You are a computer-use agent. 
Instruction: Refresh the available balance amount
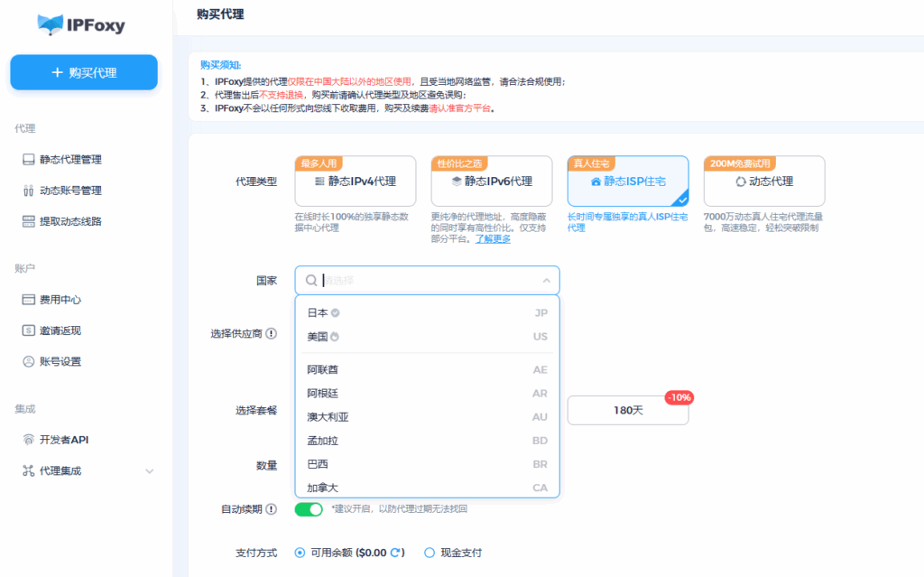[394, 553]
